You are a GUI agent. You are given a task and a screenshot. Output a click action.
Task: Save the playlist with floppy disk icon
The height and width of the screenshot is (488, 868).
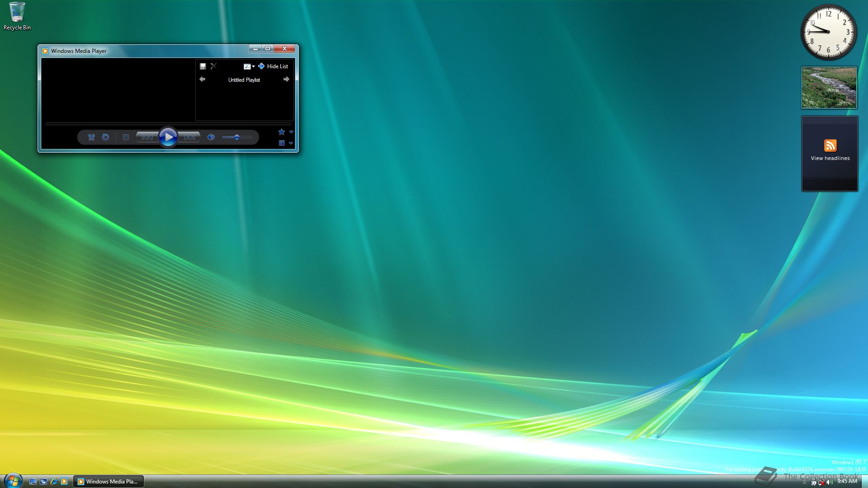[x=203, y=66]
